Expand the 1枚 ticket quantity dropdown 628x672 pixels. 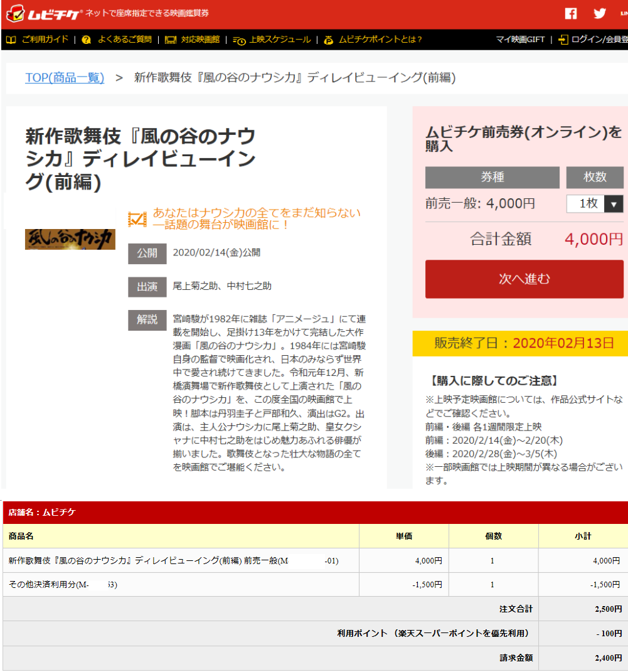(x=595, y=203)
